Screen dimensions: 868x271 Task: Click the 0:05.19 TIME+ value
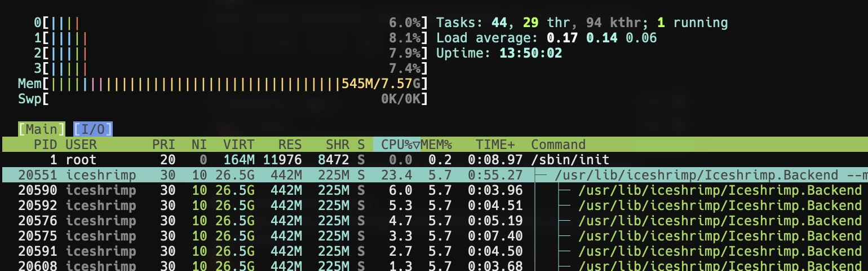click(495, 221)
